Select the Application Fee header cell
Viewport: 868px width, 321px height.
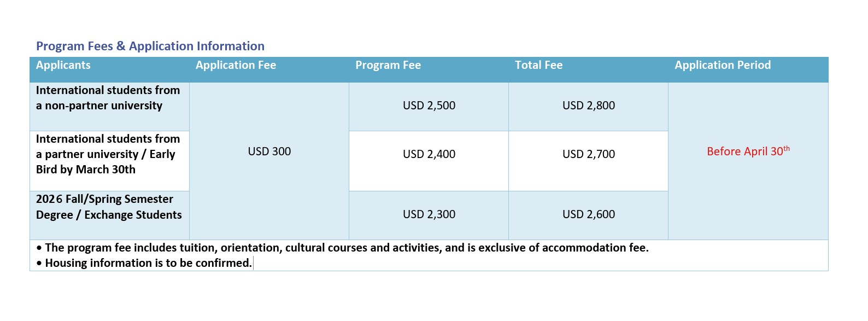click(236, 65)
